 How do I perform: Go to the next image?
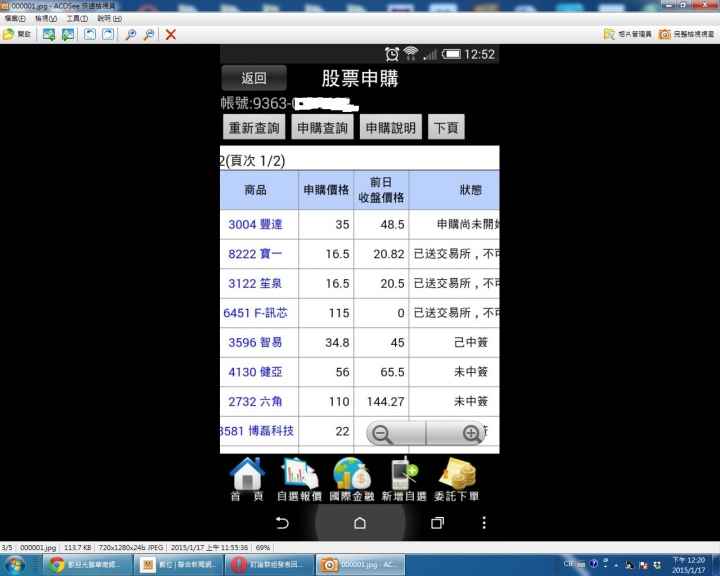[x=68, y=34]
